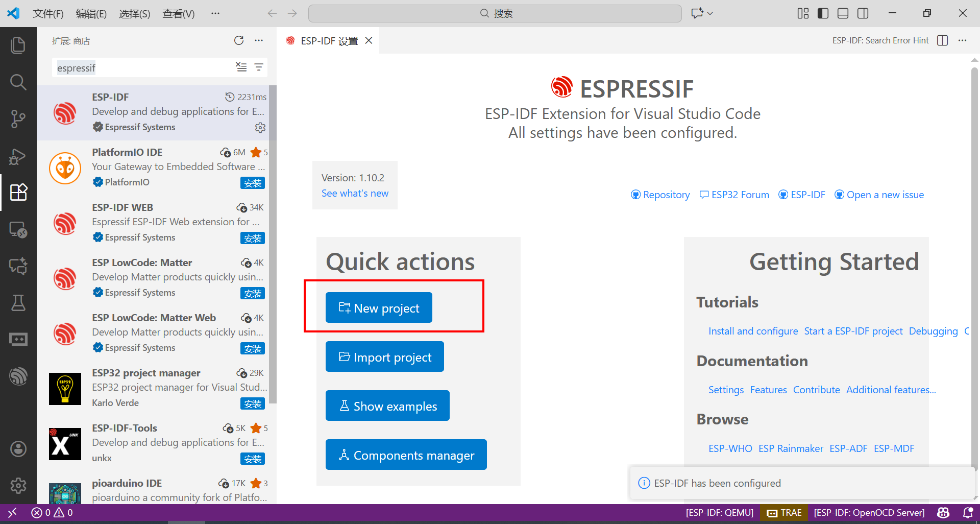Open the Testing flask view
Image resolution: width=980 pixels, height=524 pixels.
pos(18,303)
